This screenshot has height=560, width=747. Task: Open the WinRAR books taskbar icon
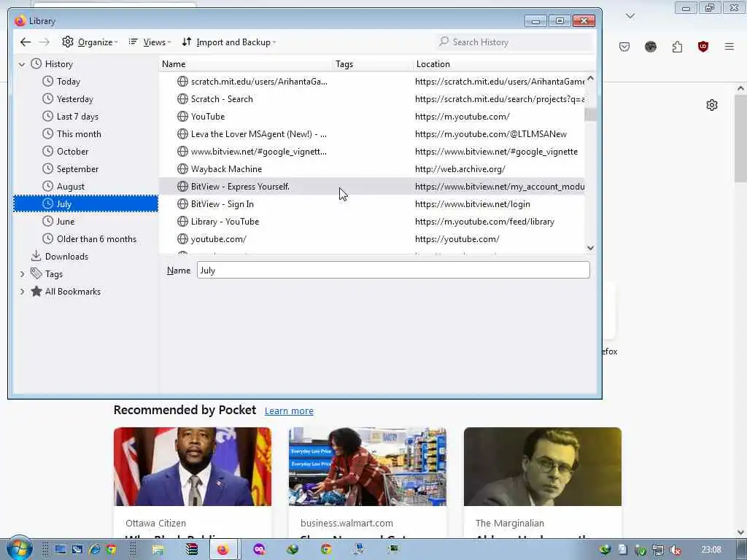tap(192, 550)
